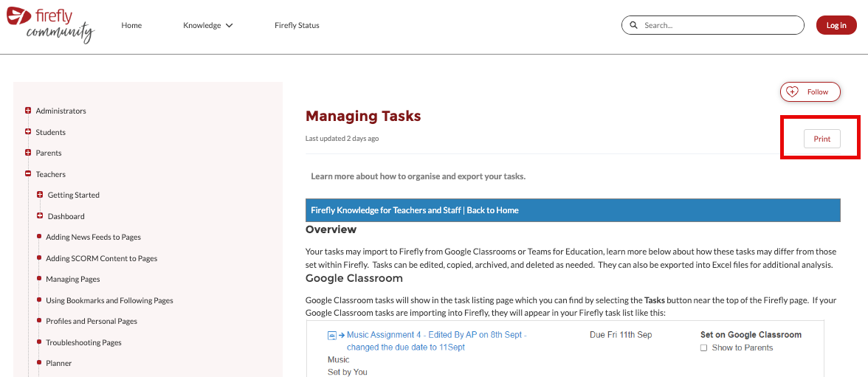
Task: Click the task icon beside Music Assignment 4
Action: coord(332,335)
